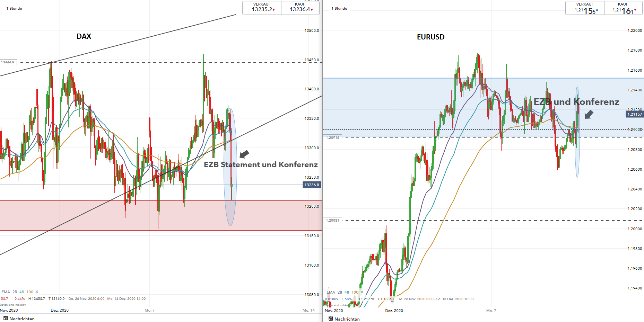Select EMA period 100 on DAX chart legend
The image size is (644, 322).
coord(30,292)
